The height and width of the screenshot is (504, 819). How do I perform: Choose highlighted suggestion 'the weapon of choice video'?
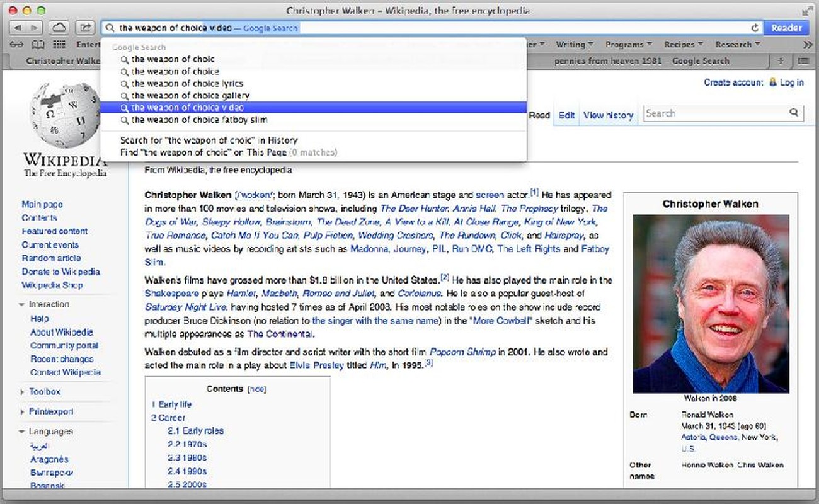[x=313, y=107]
